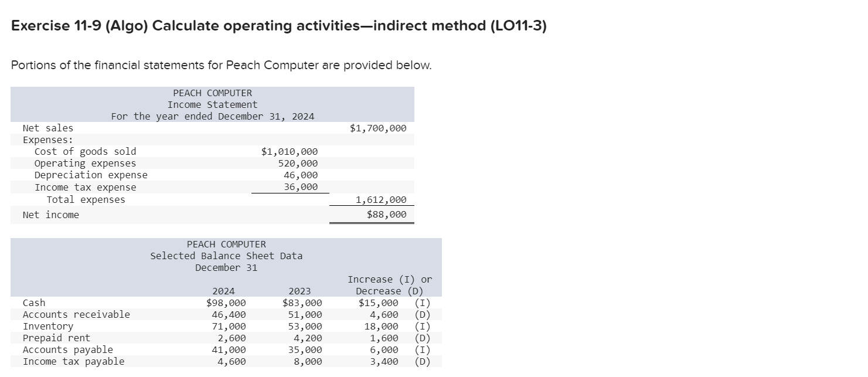Click the 4,200 prepaid rent 2023 value
The width and height of the screenshot is (868, 377).
[308, 338]
